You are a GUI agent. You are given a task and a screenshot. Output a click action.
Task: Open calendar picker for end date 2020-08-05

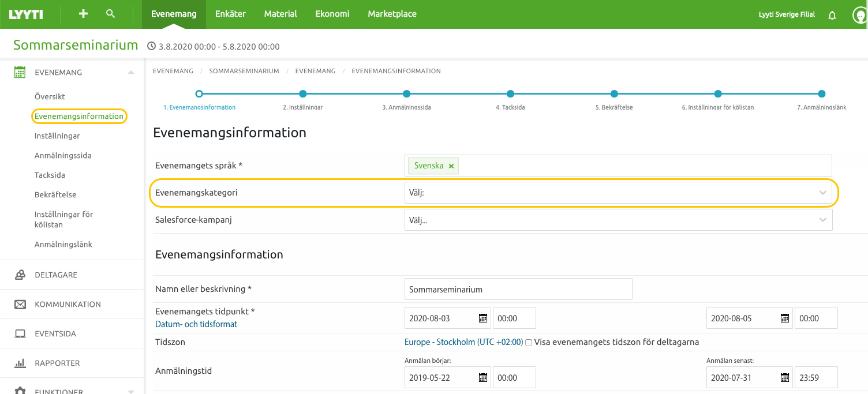(x=784, y=318)
